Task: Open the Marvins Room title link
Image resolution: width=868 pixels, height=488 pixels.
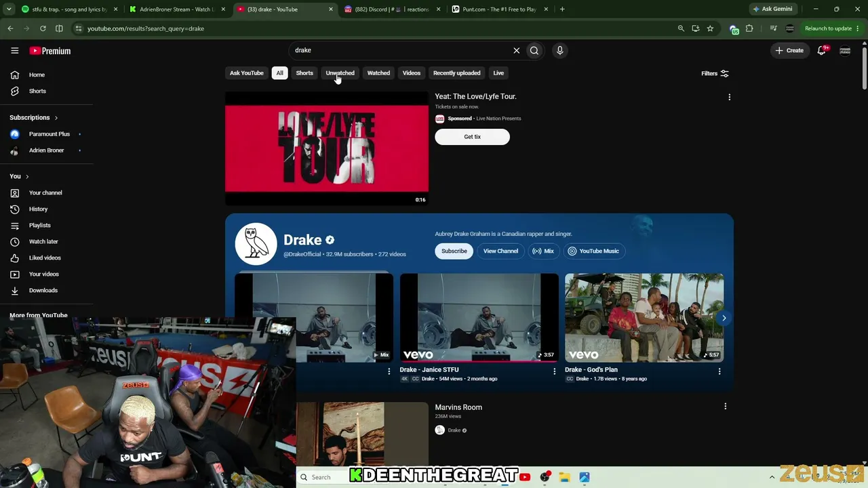Action: tap(458, 407)
